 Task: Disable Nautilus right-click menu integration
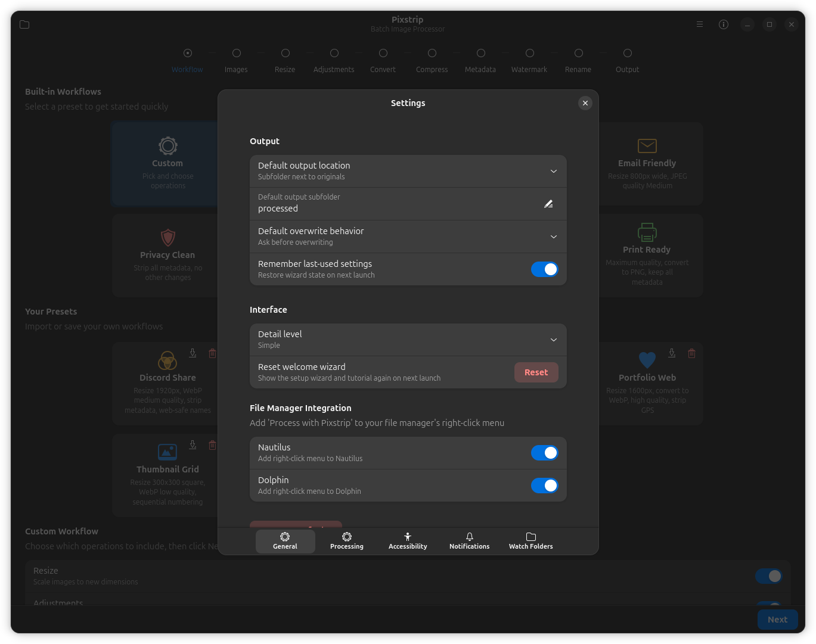pyautogui.click(x=544, y=453)
